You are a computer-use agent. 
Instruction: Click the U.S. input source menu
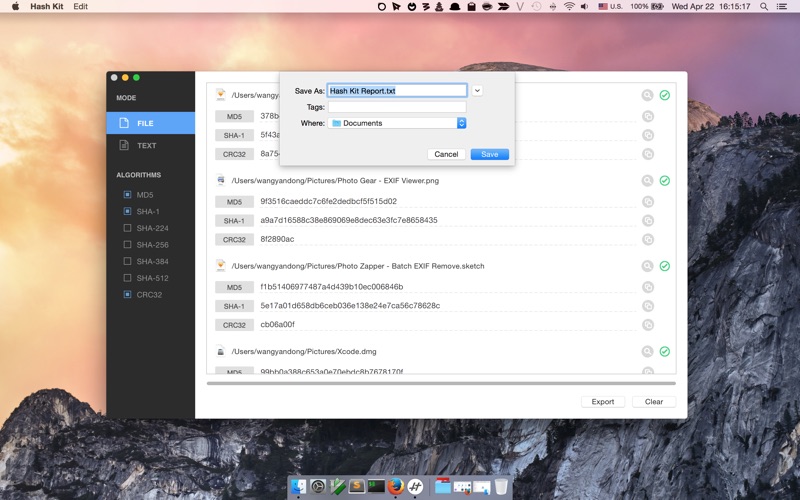pos(610,7)
